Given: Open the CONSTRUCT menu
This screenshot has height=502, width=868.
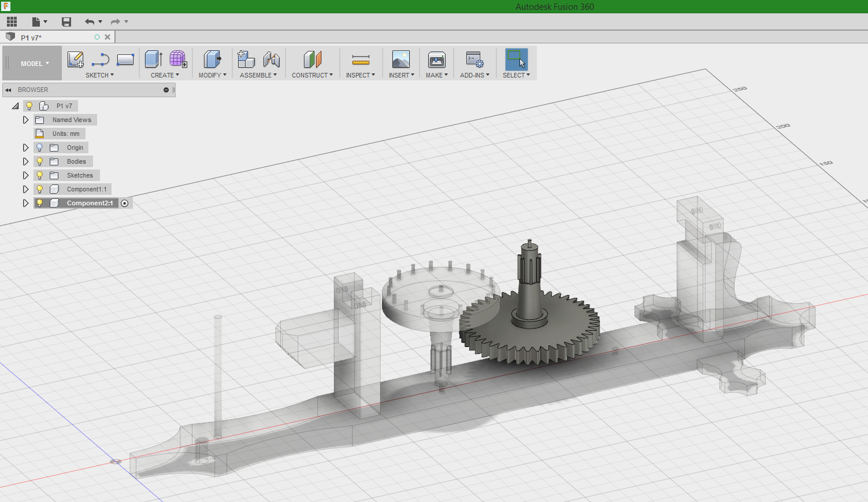Looking at the screenshot, I should 312,75.
